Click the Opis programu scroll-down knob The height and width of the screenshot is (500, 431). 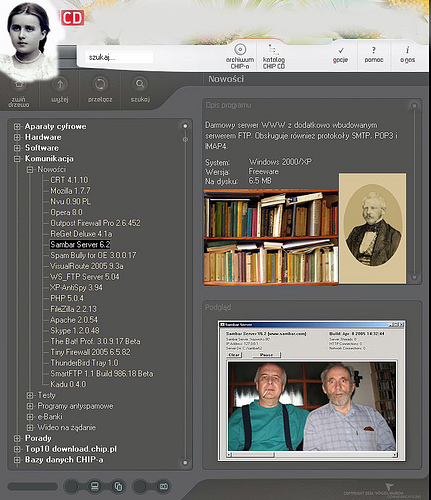point(414,277)
